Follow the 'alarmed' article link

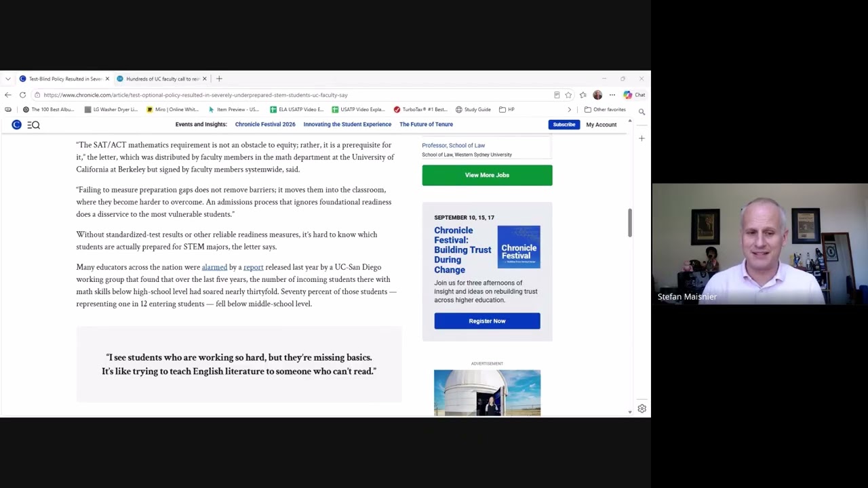214,267
